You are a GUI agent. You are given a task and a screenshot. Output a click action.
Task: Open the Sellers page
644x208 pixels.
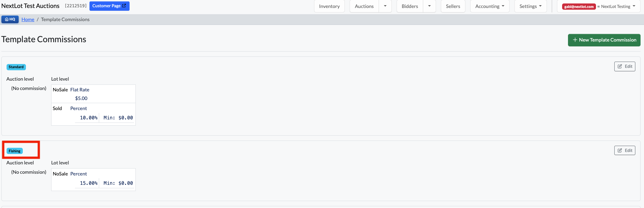click(453, 6)
